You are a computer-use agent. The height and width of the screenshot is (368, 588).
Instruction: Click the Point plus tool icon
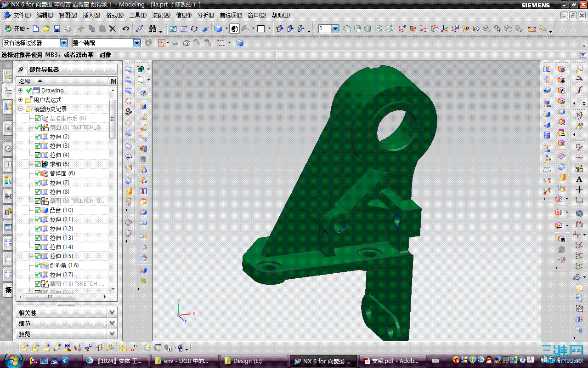(579, 190)
